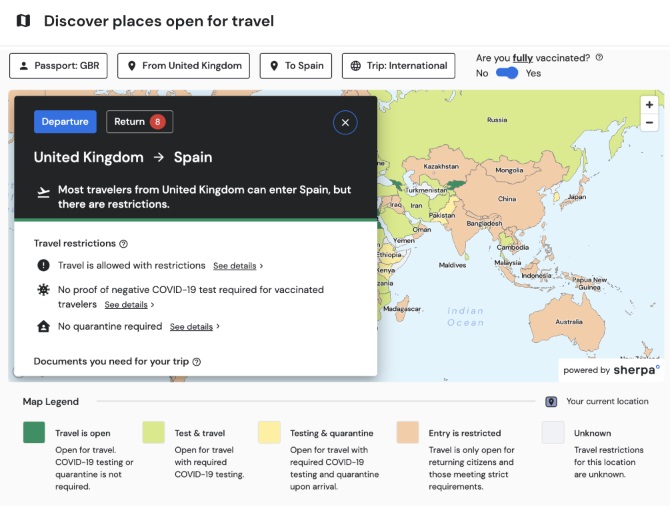Zoom in the map with plus button

[649, 105]
